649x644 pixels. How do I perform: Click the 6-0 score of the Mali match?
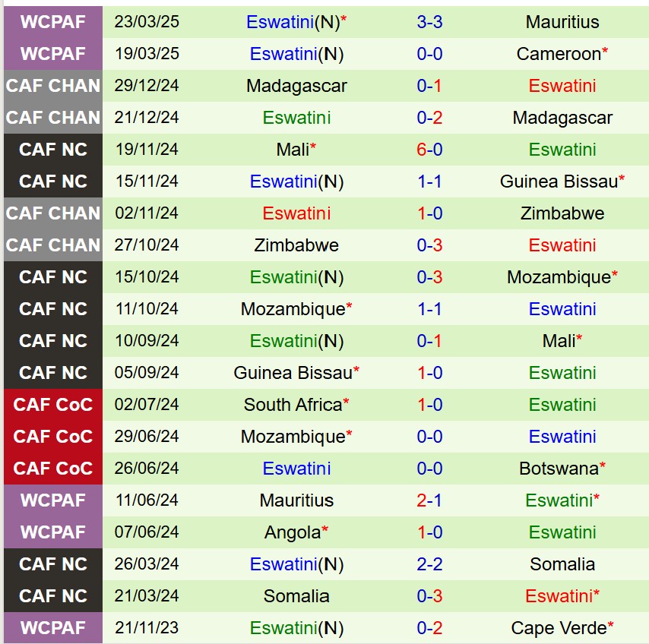[x=429, y=150]
